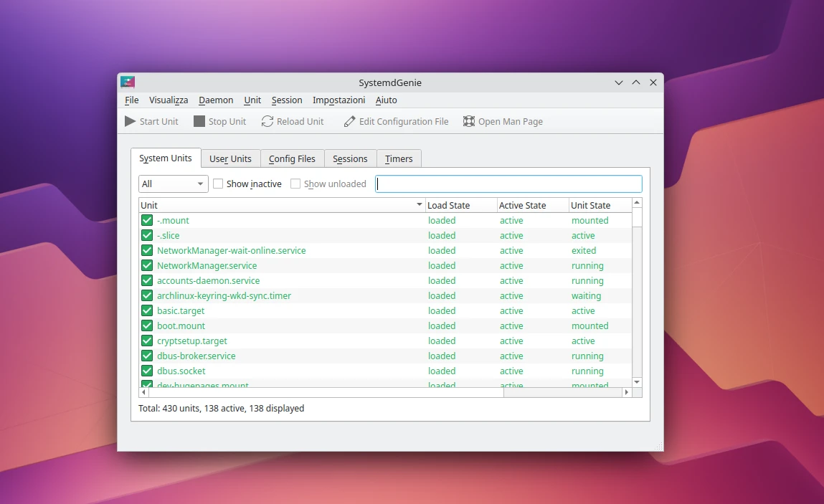Viewport: 824px width, 504px height.
Task: Toggle the Show unloaded checkbox
Action: point(295,184)
